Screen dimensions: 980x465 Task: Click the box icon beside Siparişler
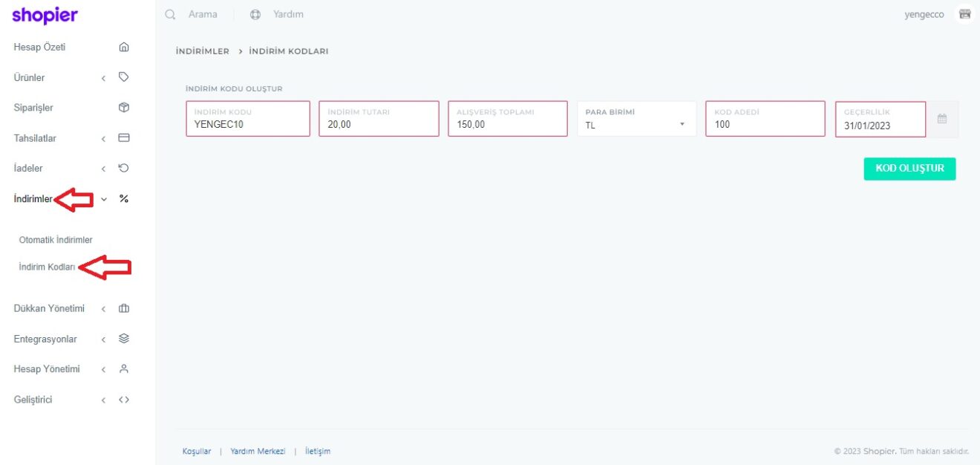tap(124, 108)
